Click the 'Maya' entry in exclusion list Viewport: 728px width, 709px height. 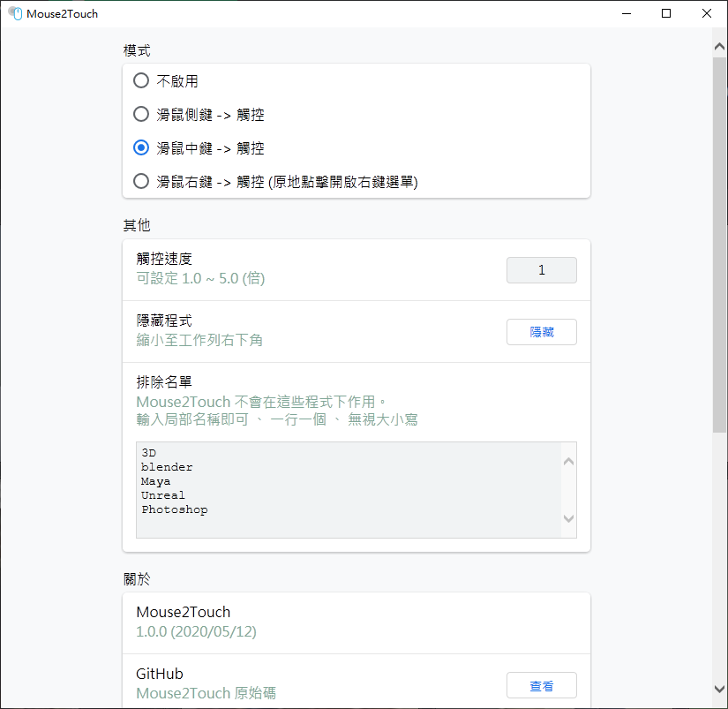(x=155, y=481)
